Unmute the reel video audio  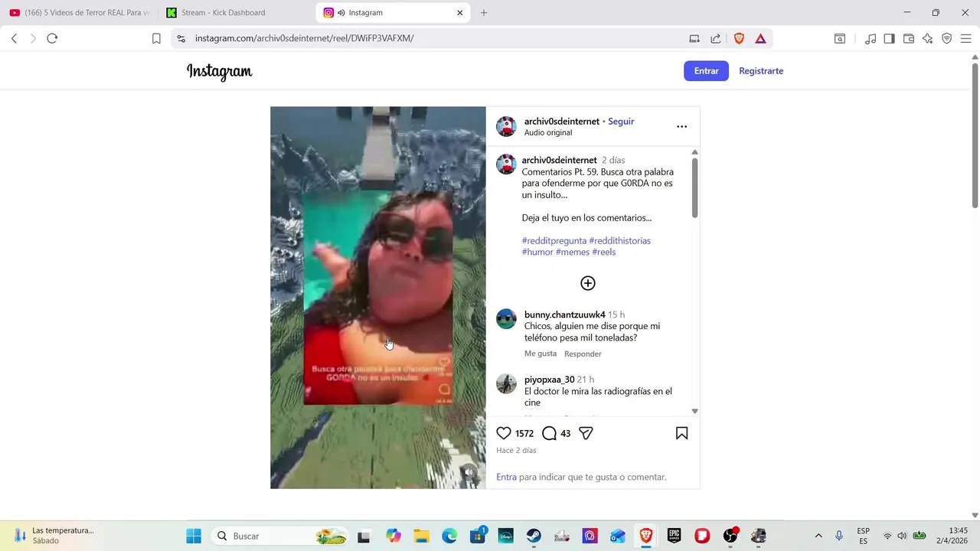[x=469, y=472]
